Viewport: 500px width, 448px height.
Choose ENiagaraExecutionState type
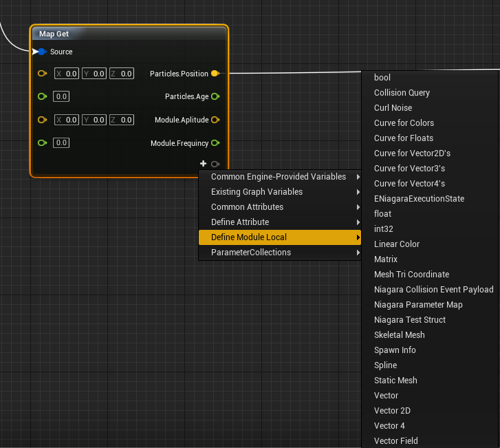[430, 199]
